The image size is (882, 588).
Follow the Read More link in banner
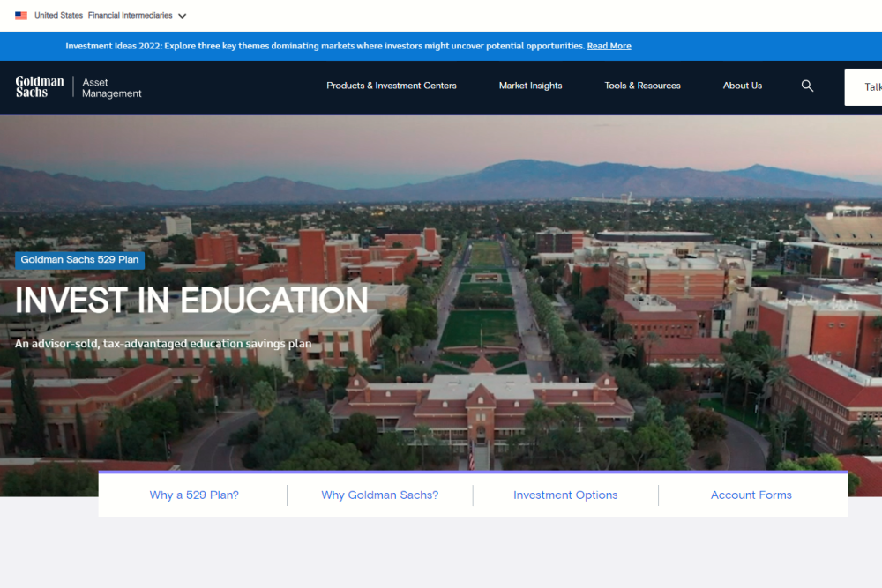point(609,46)
